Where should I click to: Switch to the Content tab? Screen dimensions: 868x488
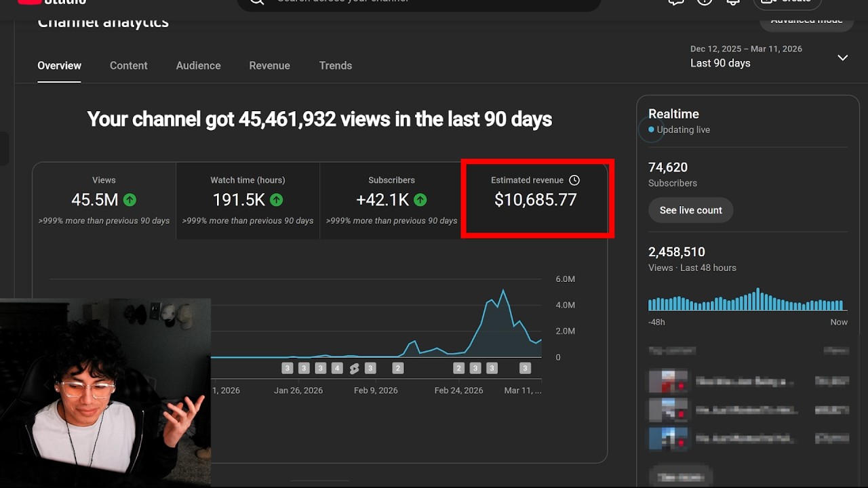pos(128,66)
